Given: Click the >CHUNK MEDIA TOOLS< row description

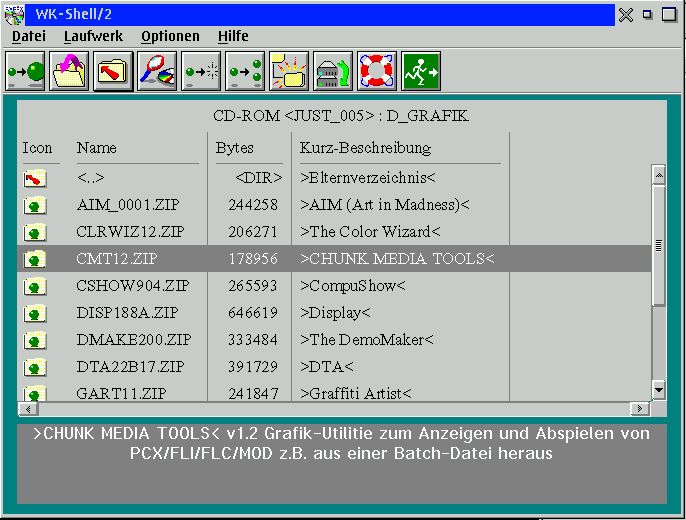Looking at the screenshot, I should tap(397, 259).
